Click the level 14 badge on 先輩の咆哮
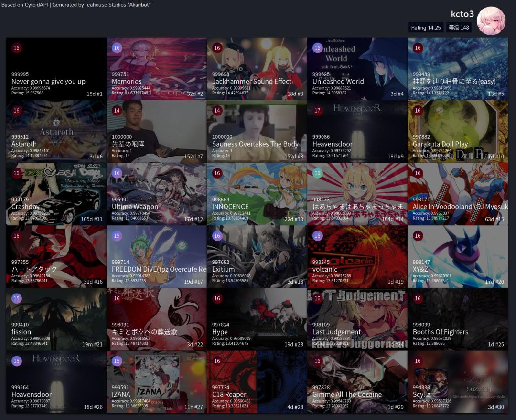 [117, 111]
